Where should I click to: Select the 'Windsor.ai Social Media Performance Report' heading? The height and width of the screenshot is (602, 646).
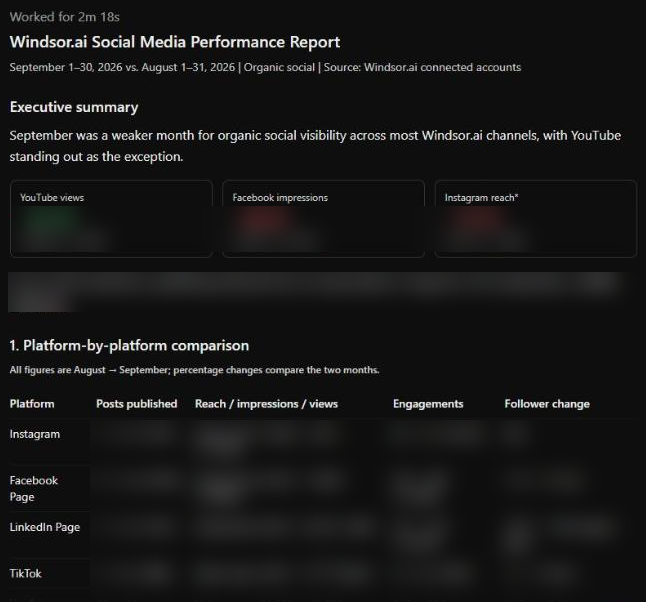[175, 42]
